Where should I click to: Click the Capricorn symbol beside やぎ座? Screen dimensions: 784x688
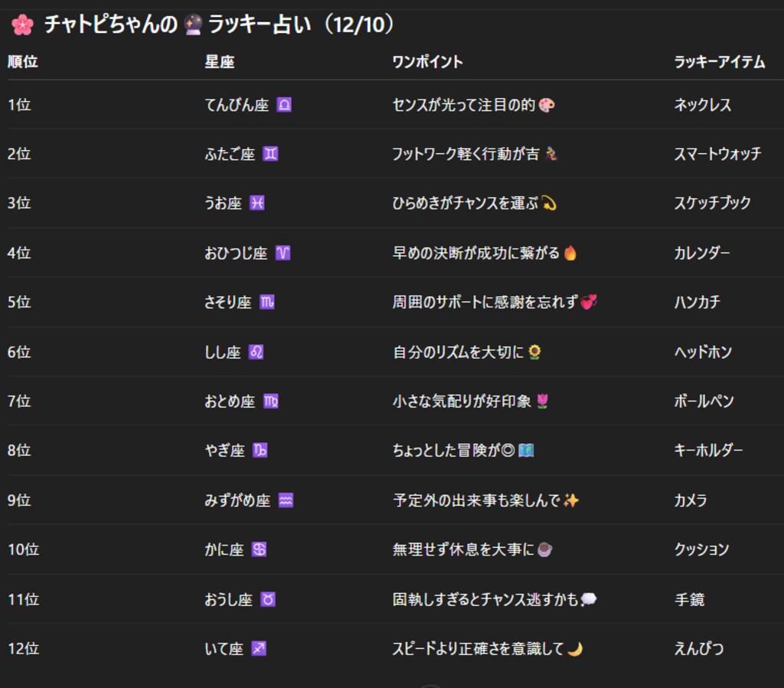(x=261, y=450)
